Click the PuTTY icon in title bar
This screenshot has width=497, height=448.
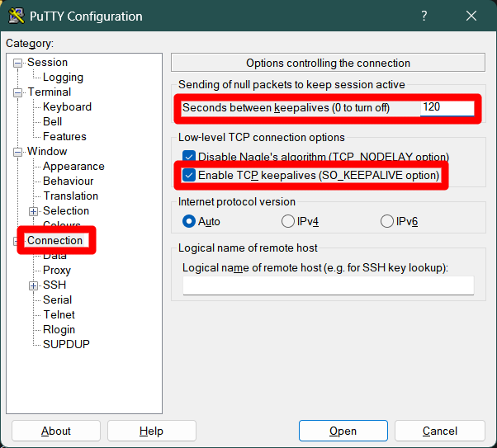[17, 16]
